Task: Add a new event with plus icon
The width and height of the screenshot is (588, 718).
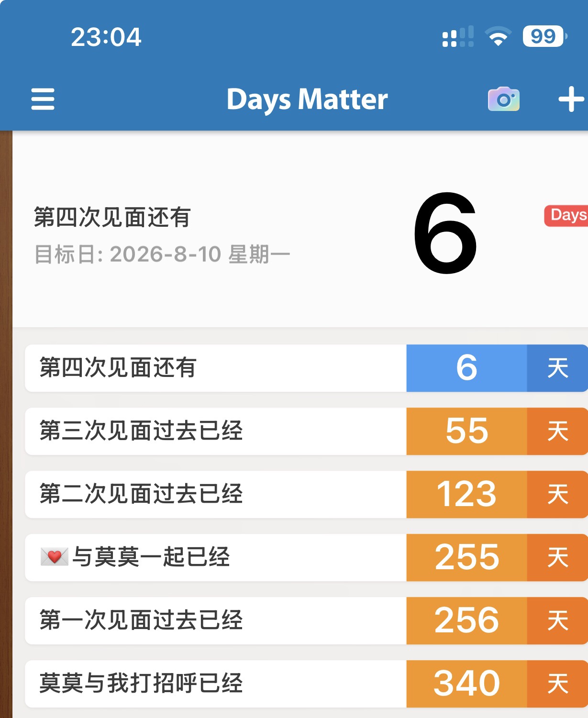Action: coord(571,99)
